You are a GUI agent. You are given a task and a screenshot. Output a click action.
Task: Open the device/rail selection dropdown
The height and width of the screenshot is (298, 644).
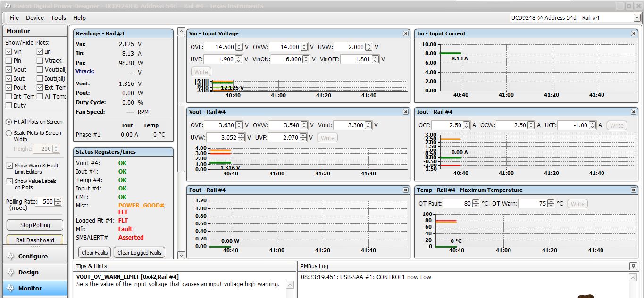coord(637,17)
